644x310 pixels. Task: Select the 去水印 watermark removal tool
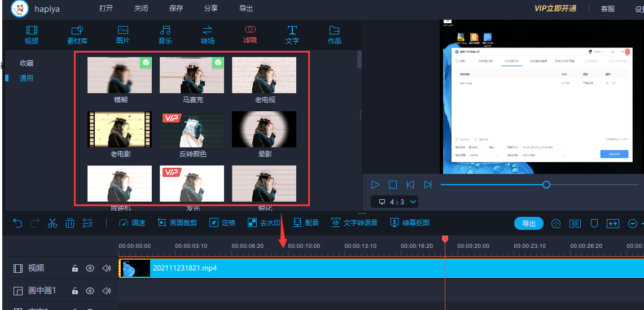click(264, 223)
